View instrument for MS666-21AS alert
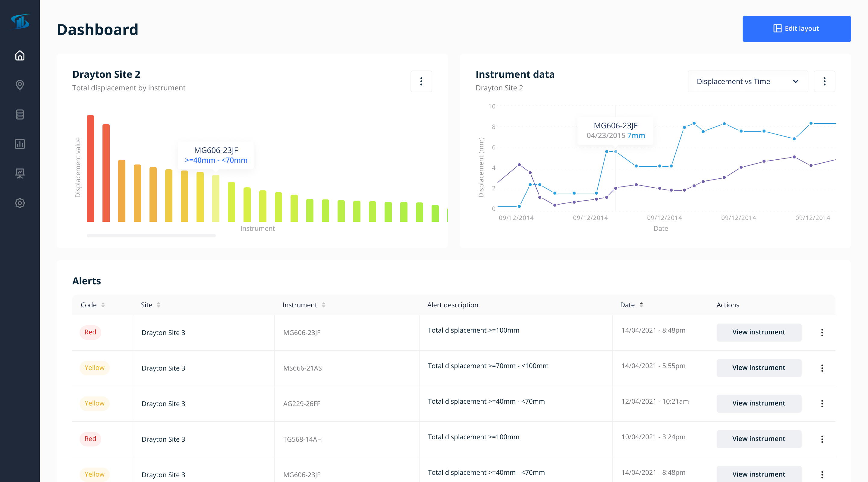The width and height of the screenshot is (868, 482). (759, 368)
